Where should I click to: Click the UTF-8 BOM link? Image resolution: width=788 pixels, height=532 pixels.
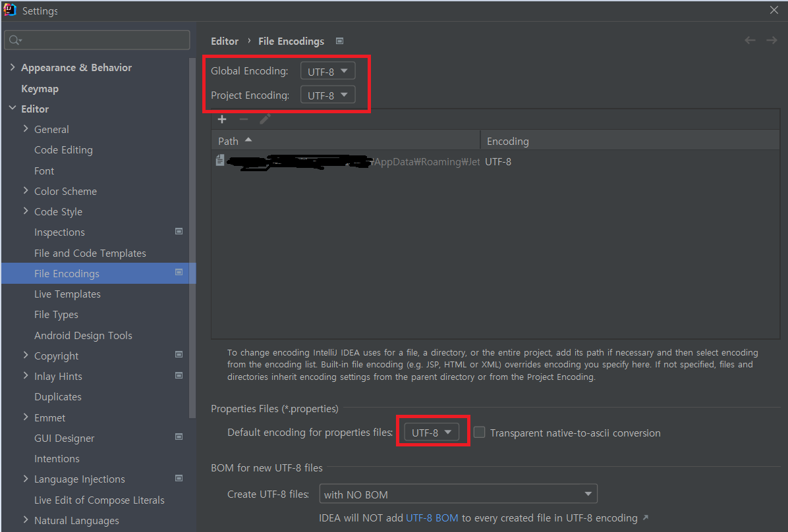(x=432, y=518)
